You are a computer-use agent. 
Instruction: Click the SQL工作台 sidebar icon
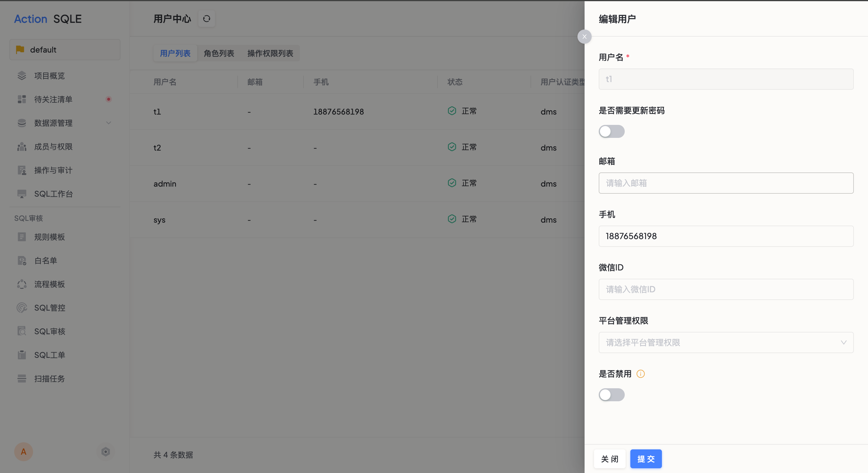[x=22, y=193]
